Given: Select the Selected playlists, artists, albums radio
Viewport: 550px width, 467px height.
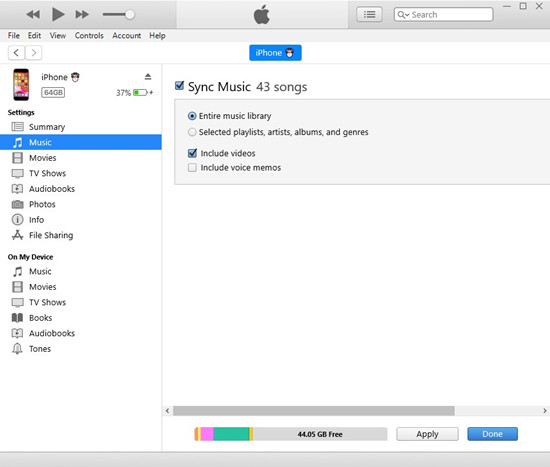Looking at the screenshot, I should tap(192, 132).
